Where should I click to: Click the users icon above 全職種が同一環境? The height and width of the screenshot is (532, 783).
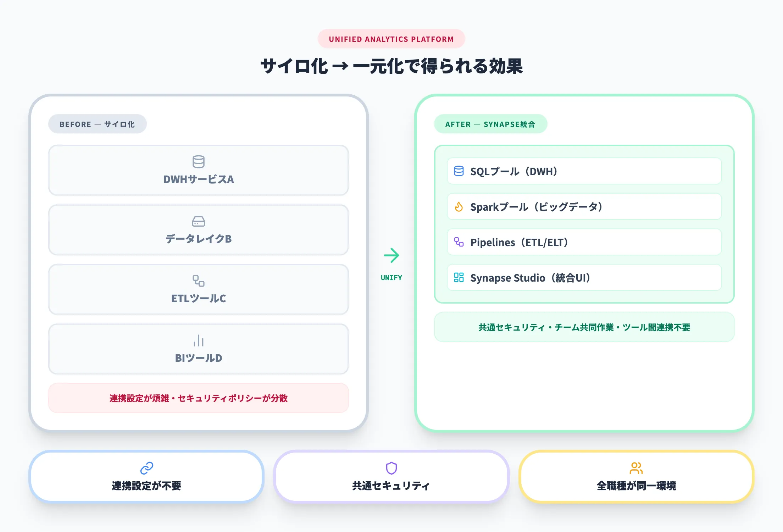[x=636, y=468]
